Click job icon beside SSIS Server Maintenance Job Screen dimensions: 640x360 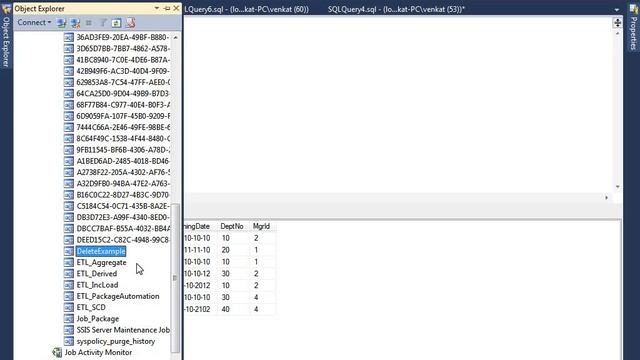click(x=69, y=330)
